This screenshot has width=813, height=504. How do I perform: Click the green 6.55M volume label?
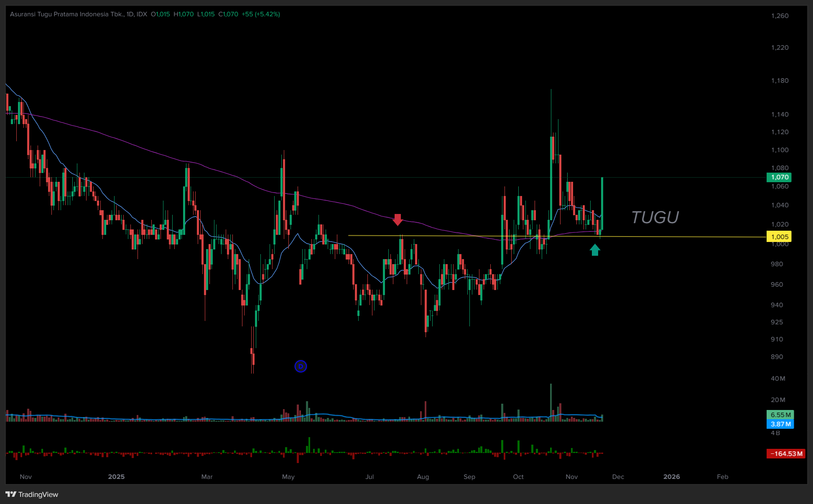pyautogui.click(x=780, y=415)
